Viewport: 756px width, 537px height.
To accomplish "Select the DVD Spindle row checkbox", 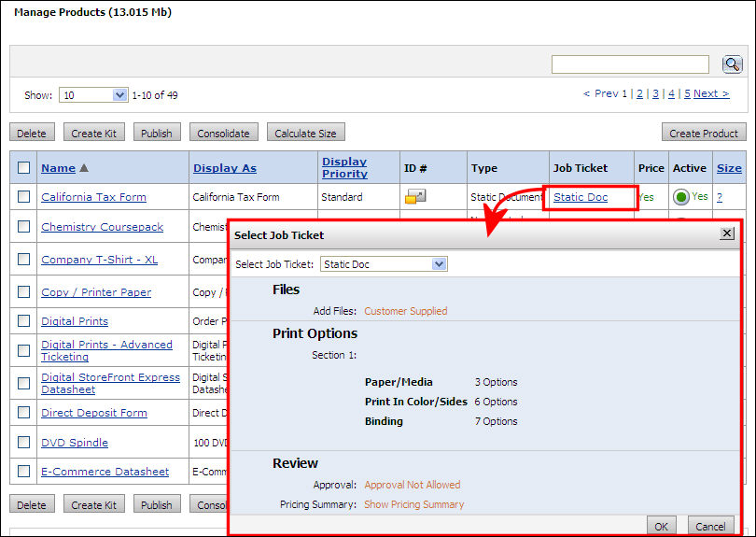I will pos(23,443).
